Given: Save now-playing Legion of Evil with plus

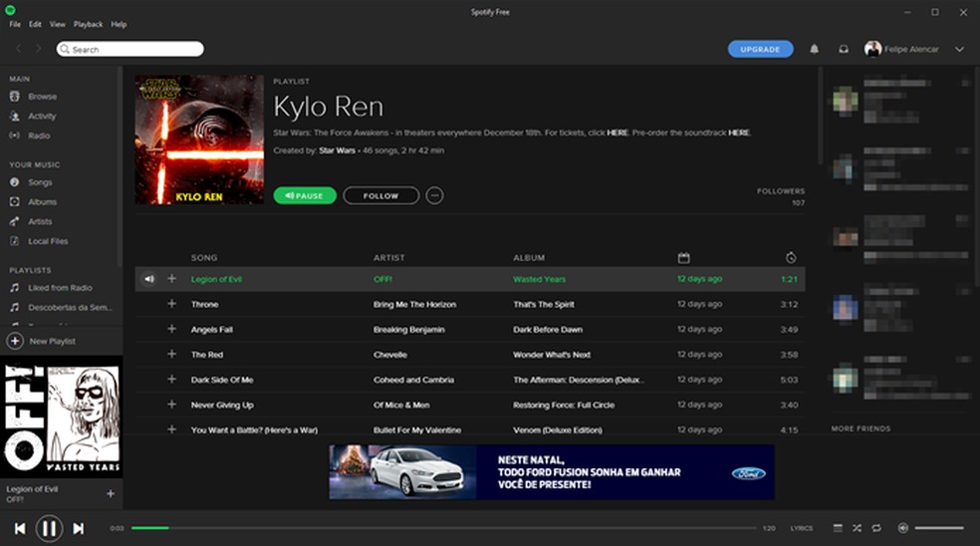Looking at the screenshot, I should coord(111,493).
